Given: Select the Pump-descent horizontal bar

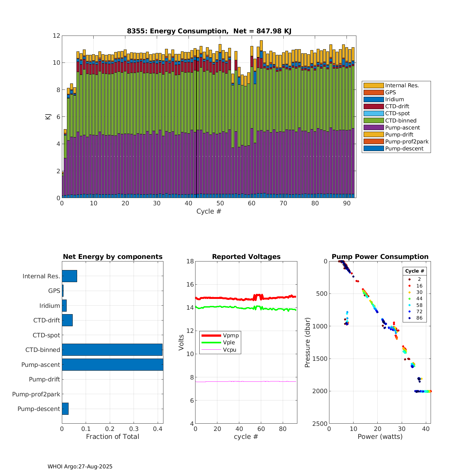Looking at the screenshot, I should click(x=65, y=409).
